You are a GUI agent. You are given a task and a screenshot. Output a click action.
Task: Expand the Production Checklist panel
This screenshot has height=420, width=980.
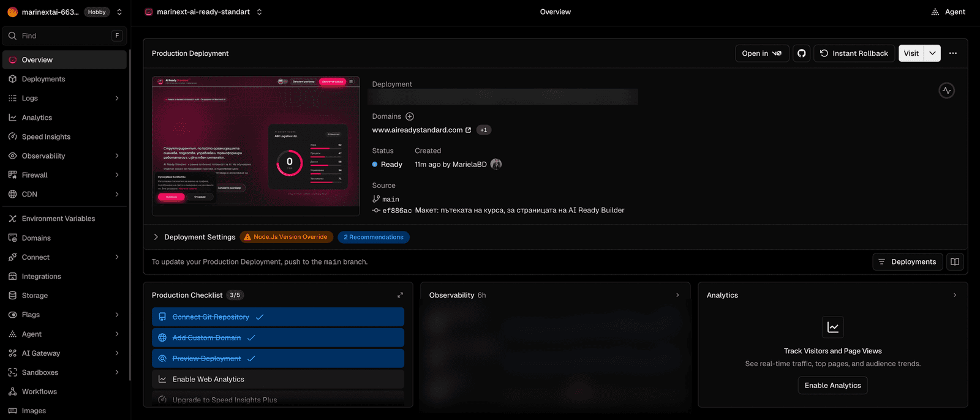coord(400,295)
